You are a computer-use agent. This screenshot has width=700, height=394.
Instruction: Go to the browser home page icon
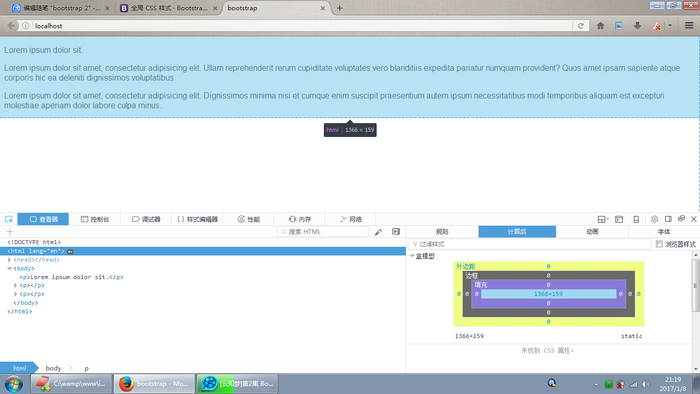(600, 26)
